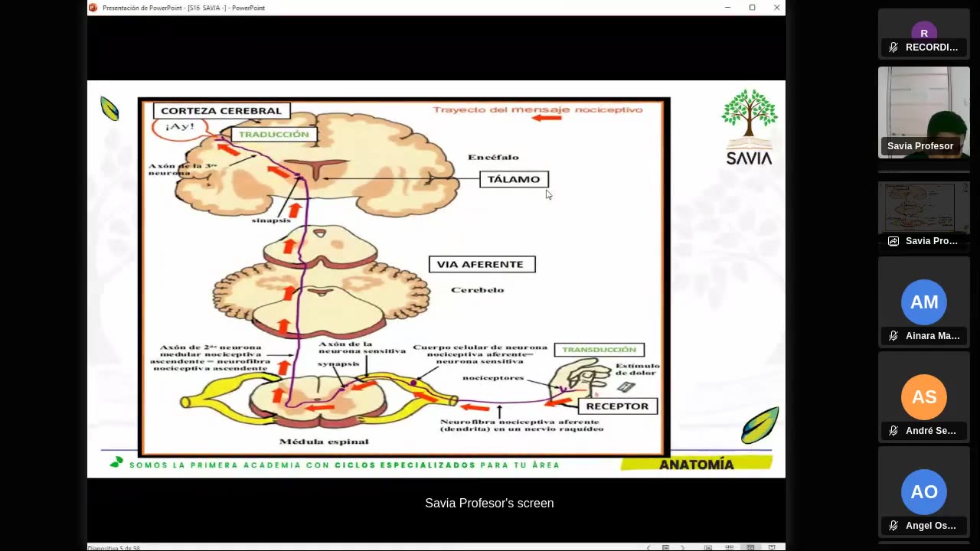
Task: Minimize the PowerPoint window
Action: pyautogui.click(x=727, y=8)
